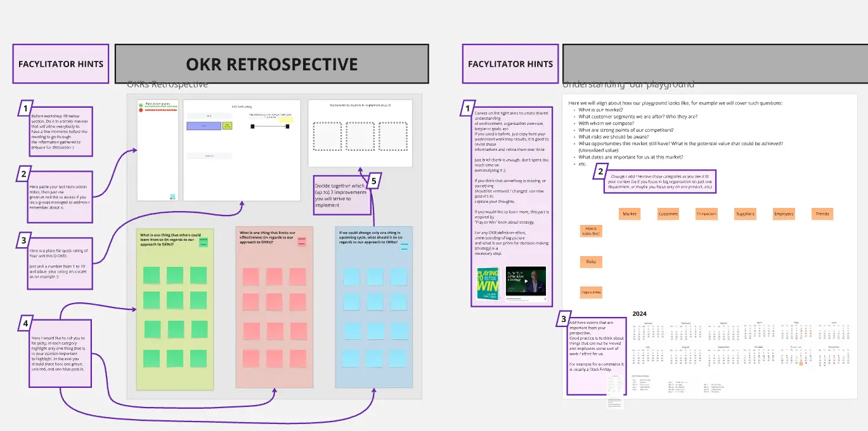Select the green dot in past action points

[141, 104]
